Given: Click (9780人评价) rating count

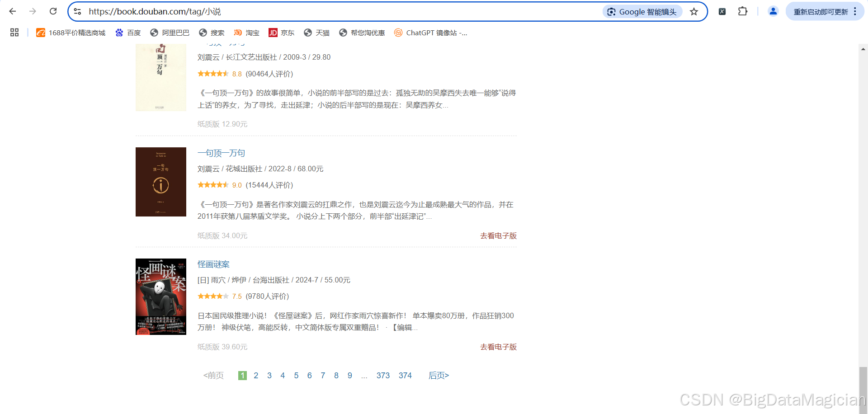Looking at the screenshot, I should point(267,296).
